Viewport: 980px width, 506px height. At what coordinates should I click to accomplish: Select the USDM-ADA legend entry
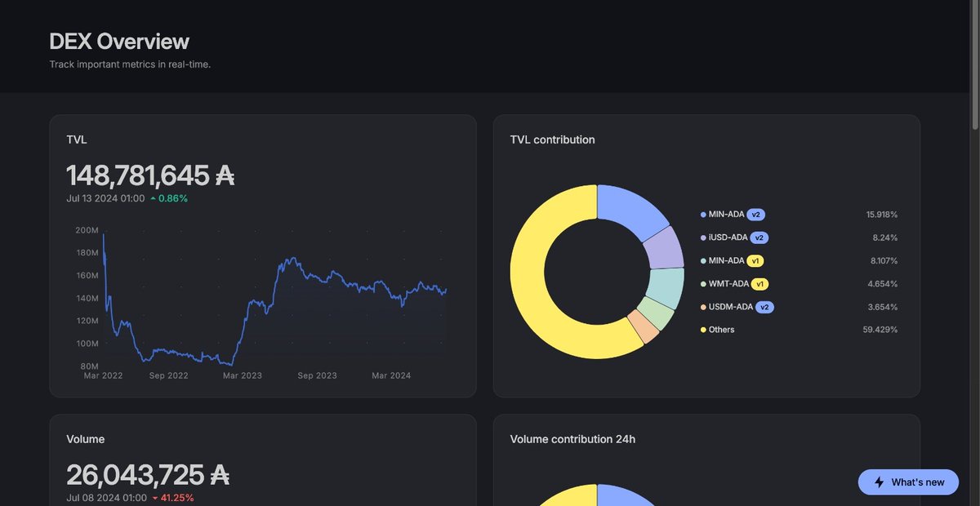(x=737, y=307)
